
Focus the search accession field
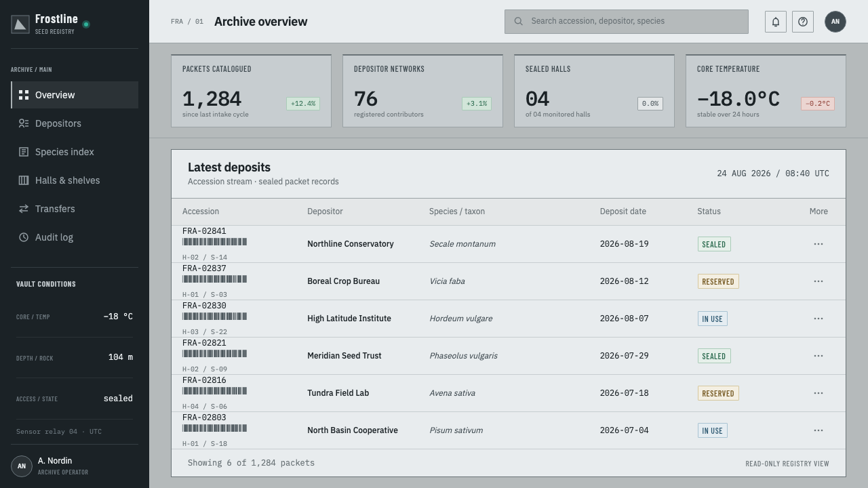[627, 22]
